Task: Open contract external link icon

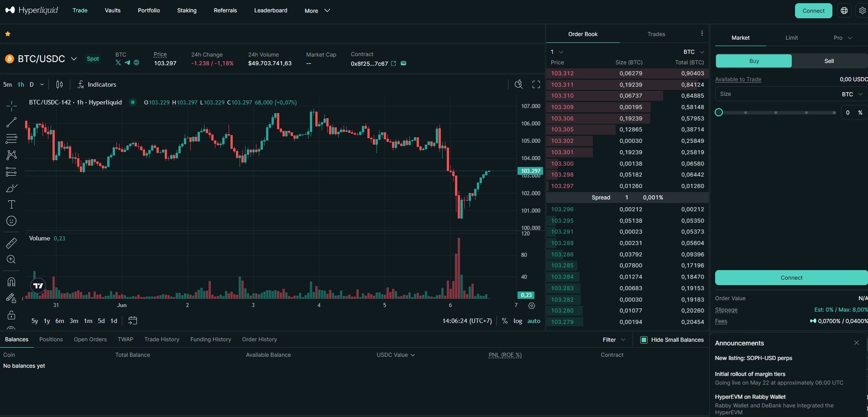Action: tap(393, 63)
